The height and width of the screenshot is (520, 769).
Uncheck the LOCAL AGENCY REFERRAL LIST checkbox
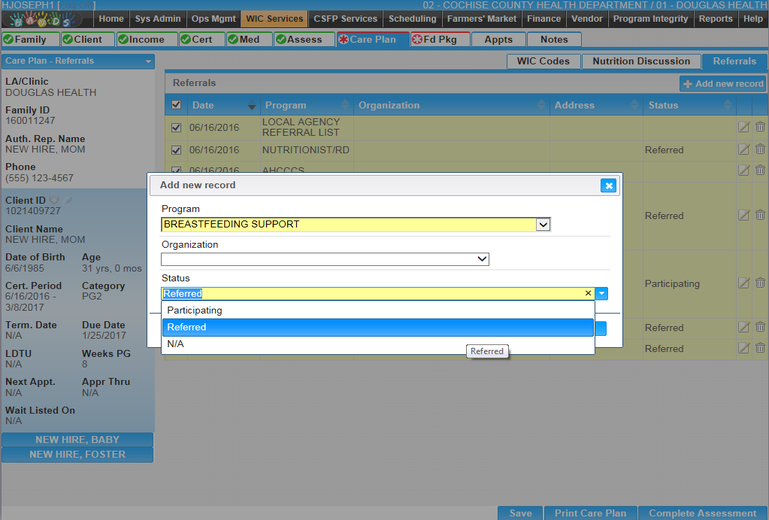177,127
